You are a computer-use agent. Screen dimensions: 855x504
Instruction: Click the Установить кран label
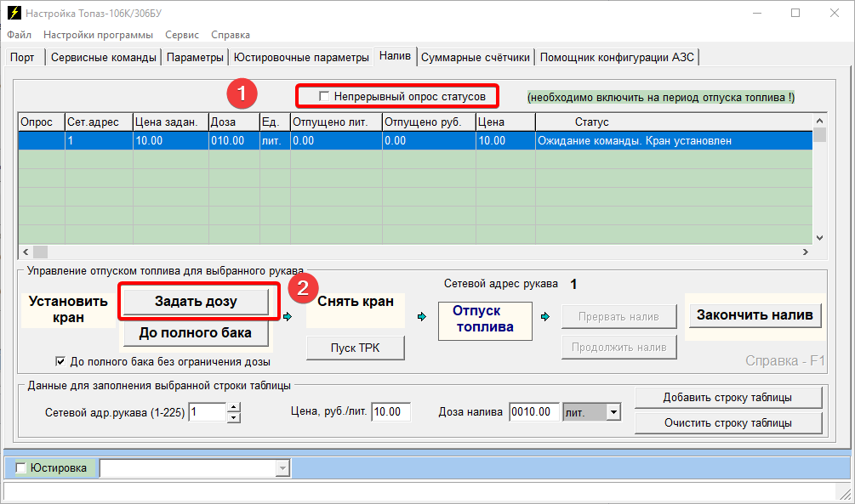68,309
